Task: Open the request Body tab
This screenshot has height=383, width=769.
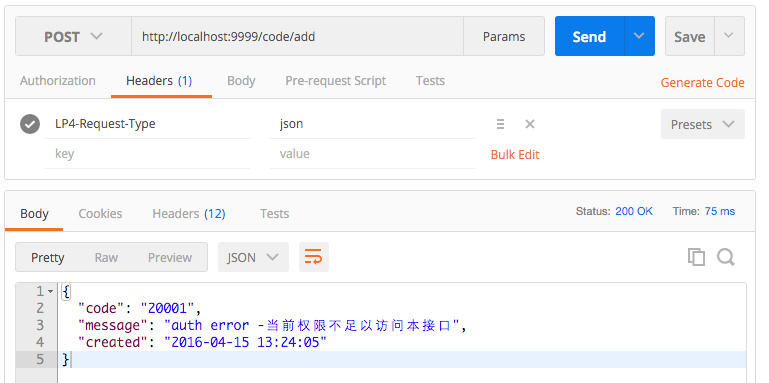Action: click(x=241, y=80)
